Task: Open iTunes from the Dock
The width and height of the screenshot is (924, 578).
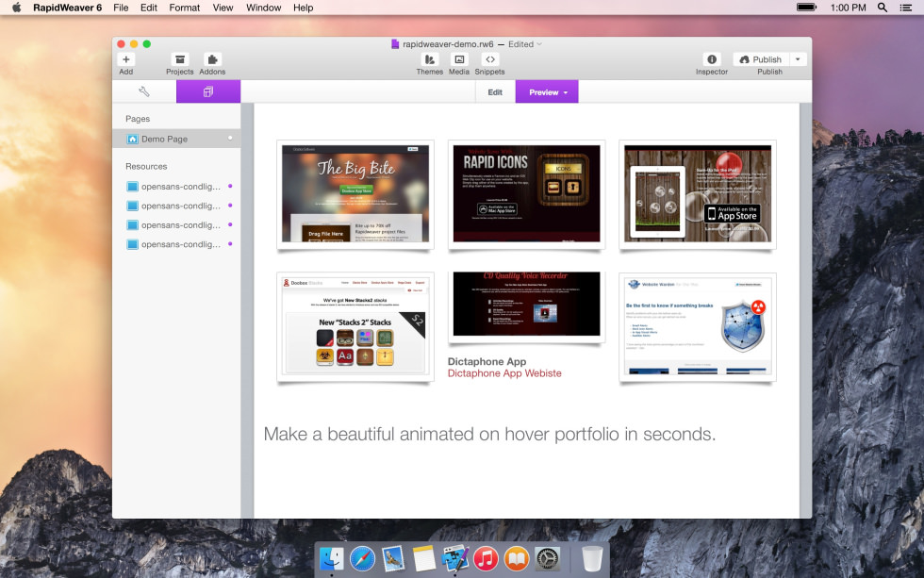Action: (x=486, y=558)
